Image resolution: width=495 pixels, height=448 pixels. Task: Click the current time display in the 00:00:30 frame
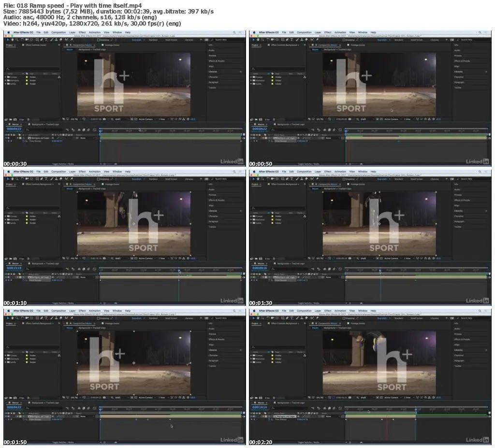coord(14,129)
